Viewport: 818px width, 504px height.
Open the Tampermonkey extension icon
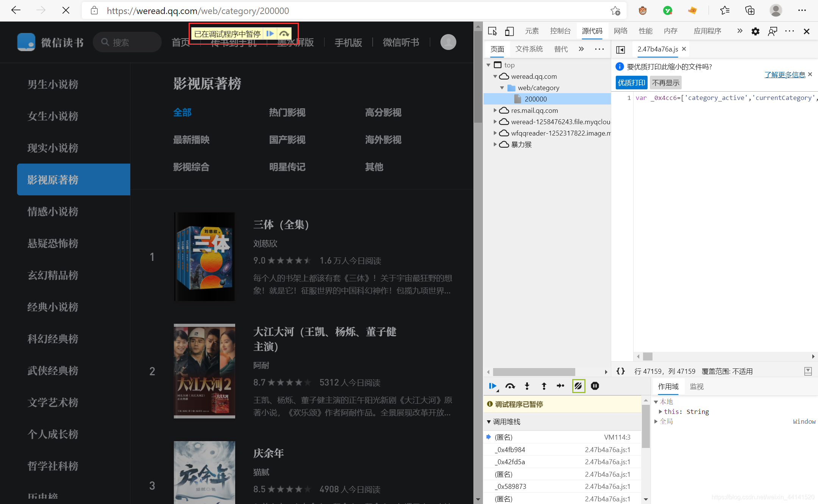[x=643, y=11]
